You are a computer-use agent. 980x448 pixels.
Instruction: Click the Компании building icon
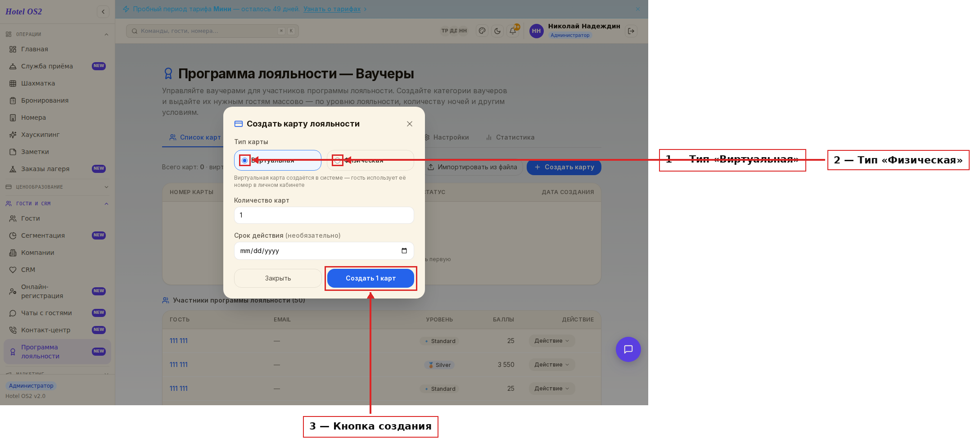click(13, 253)
